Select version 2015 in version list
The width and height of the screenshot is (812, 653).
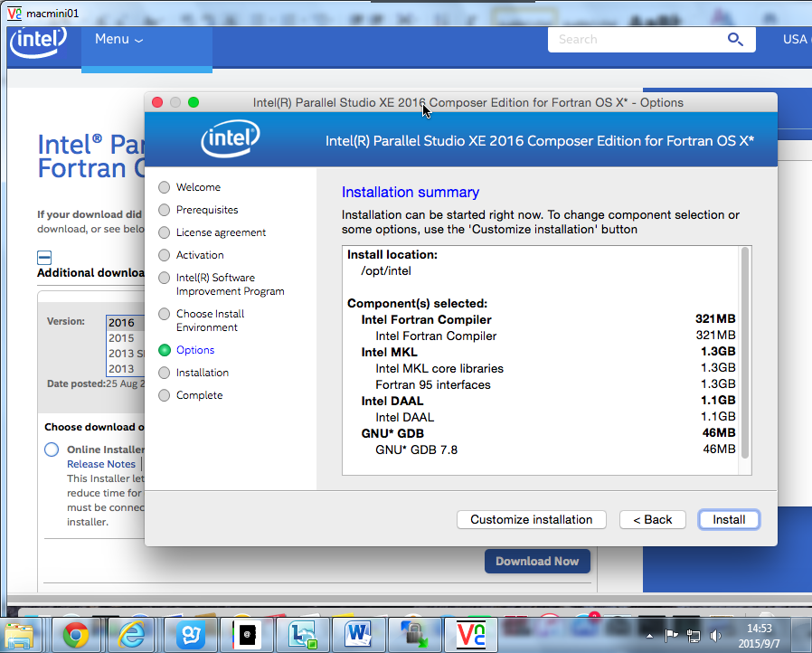[121, 338]
